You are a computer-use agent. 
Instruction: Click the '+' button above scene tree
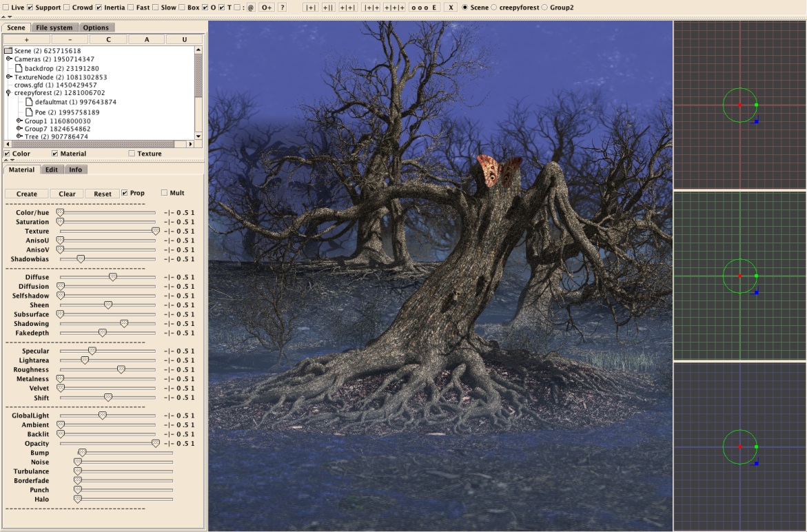27,39
